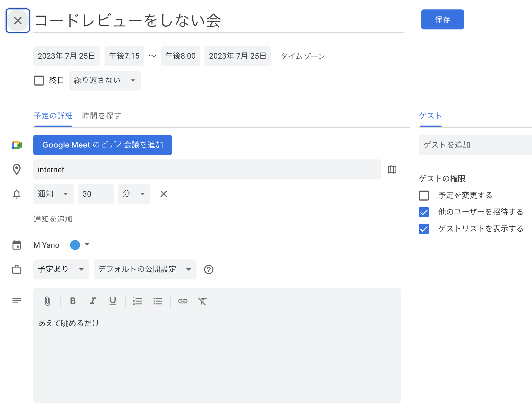532x415 pixels.
Task: Click 通知を追加 to add notification
Action: pyautogui.click(x=53, y=219)
